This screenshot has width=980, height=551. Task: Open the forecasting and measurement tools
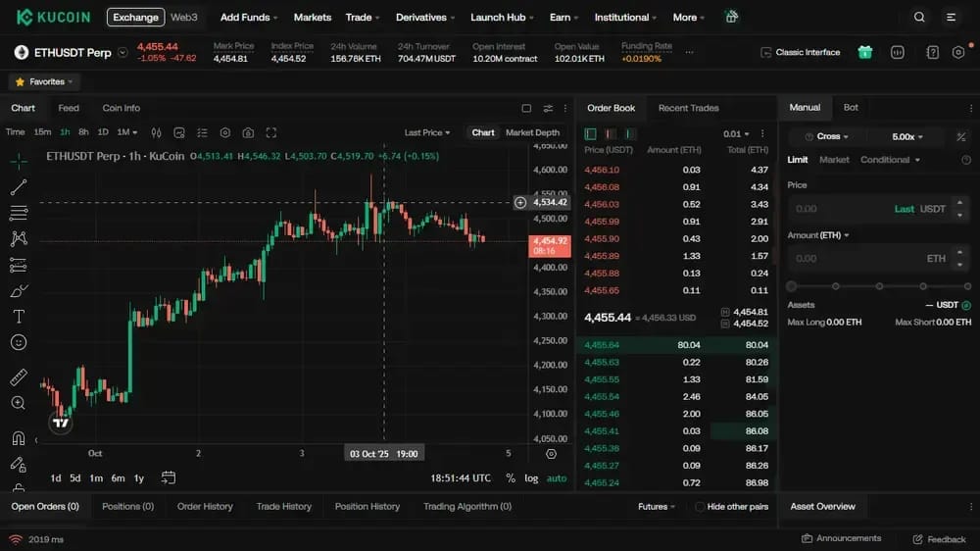19,265
